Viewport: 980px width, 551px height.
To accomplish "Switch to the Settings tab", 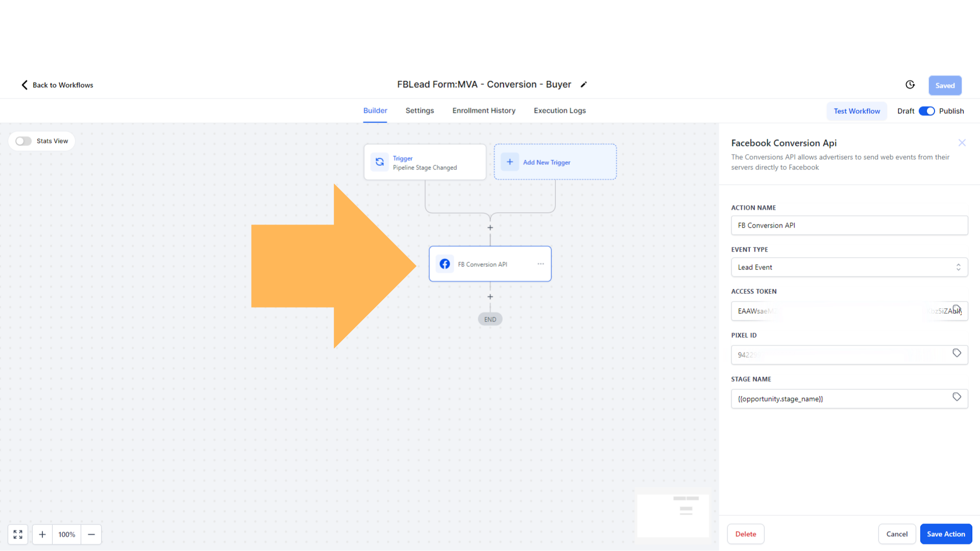I will [420, 110].
